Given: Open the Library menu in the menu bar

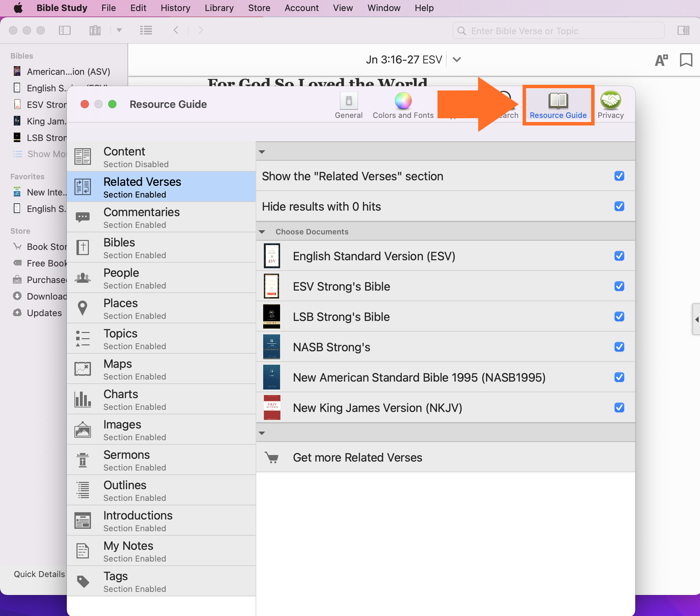Looking at the screenshot, I should coord(219,8).
